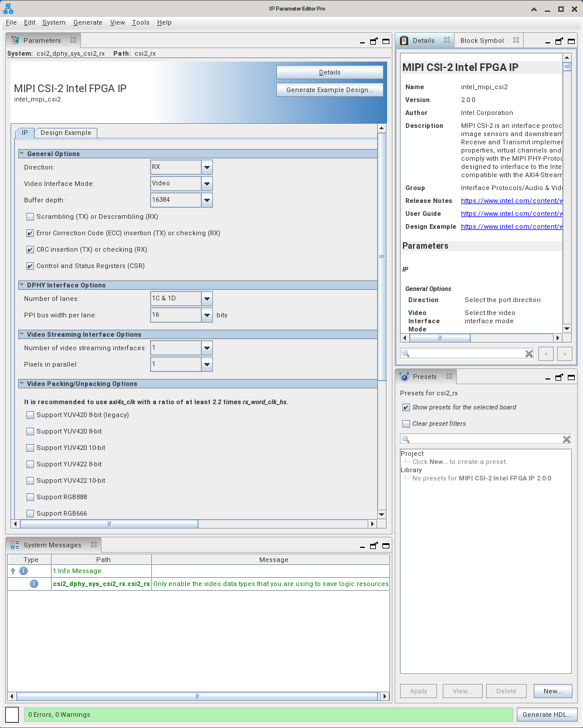Enable Support YUV420 8-bit (legacy)
The image size is (583, 728).
pos(30,415)
